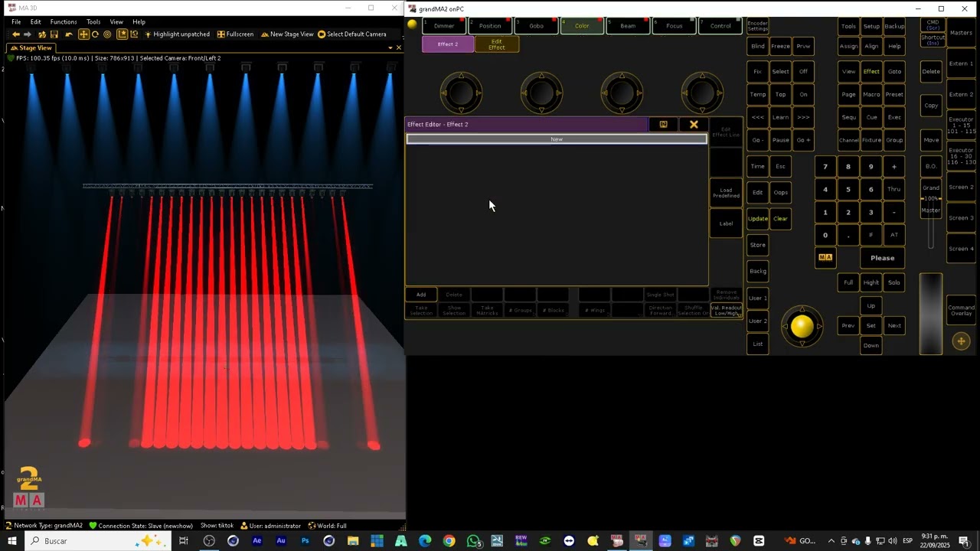Click the target circle icon in MA 3D toolbar
Viewport: 980px width, 551px height.
pos(107,34)
